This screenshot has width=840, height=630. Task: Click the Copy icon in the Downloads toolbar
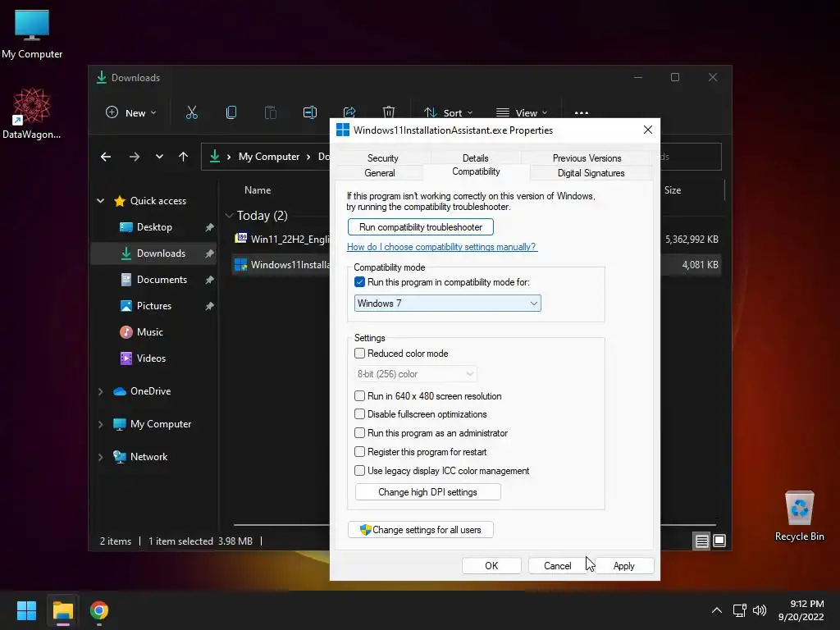point(231,112)
